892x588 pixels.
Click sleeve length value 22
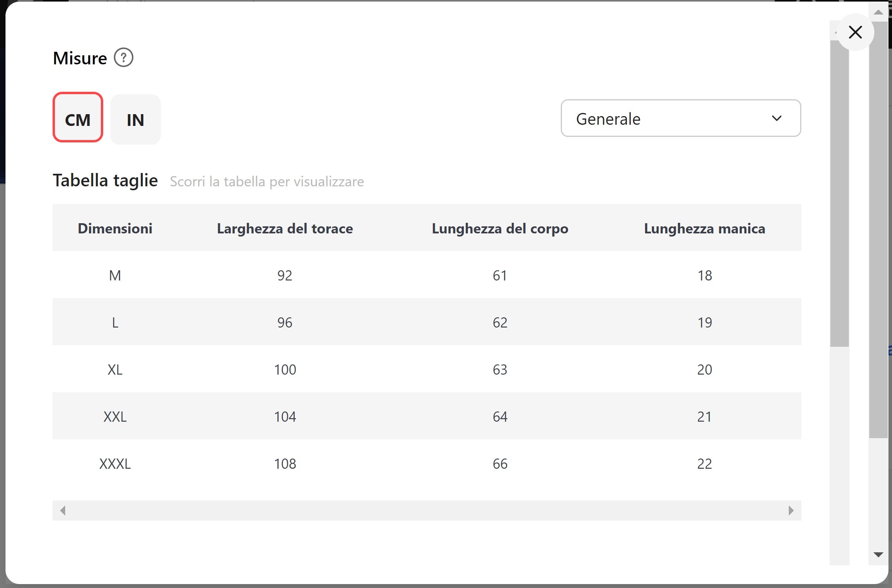click(704, 464)
